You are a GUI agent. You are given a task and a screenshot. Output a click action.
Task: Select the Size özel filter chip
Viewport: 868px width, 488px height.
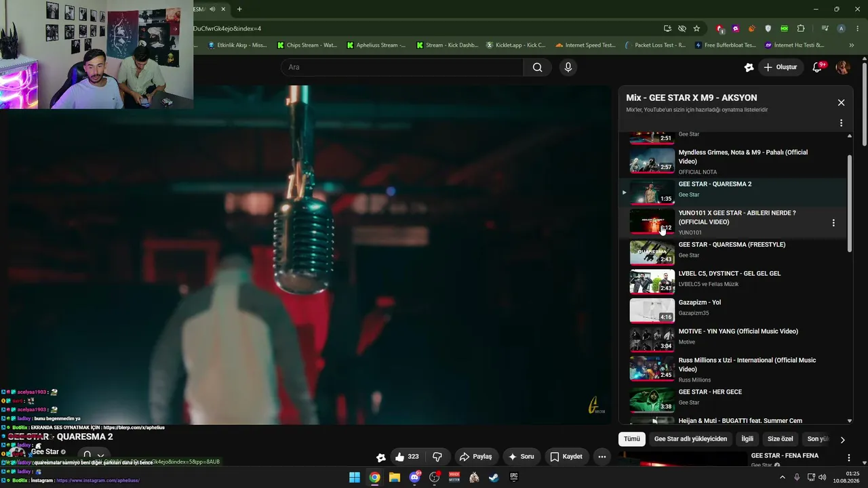[x=780, y=439]
